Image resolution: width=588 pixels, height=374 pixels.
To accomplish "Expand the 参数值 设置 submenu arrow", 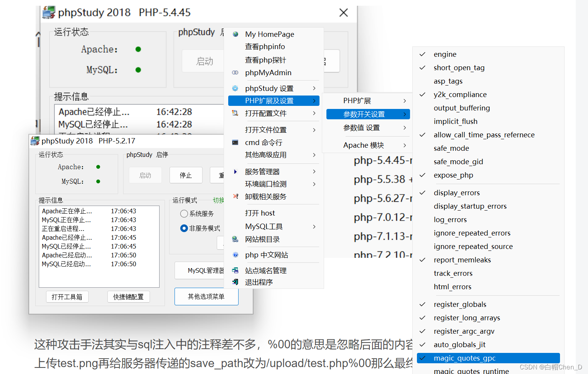I will (x=405, y=128).
